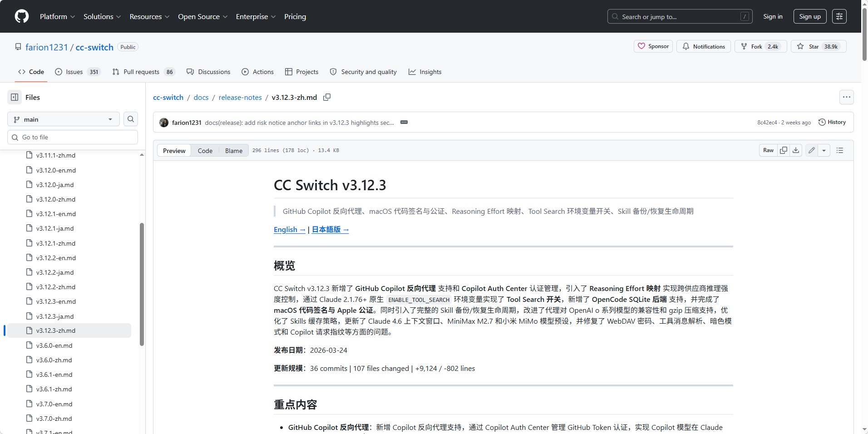The image size is (868, 434).
Task: Expand Platform menu in header
Action: click(58, 16)
